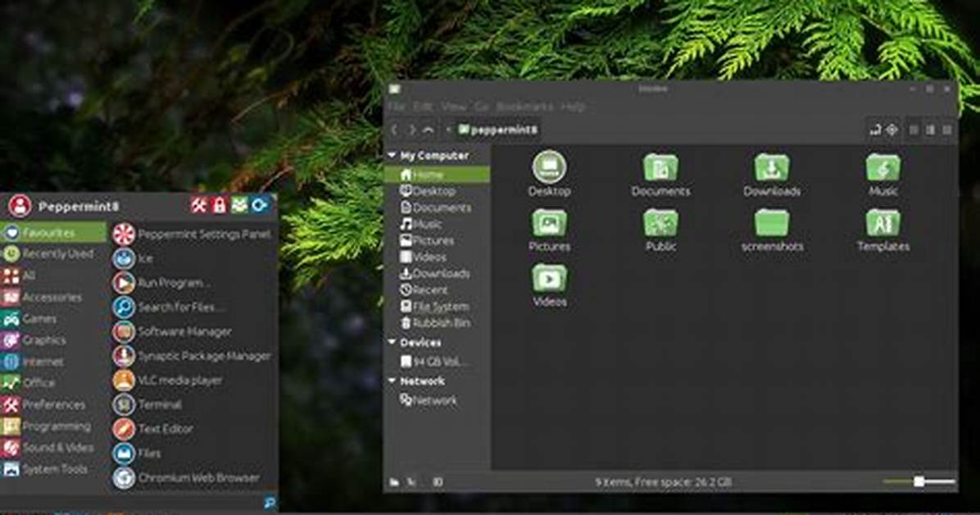Select Home in the sidebar
The width and height of the screenshot is (980, 515).
coord(437,175)
